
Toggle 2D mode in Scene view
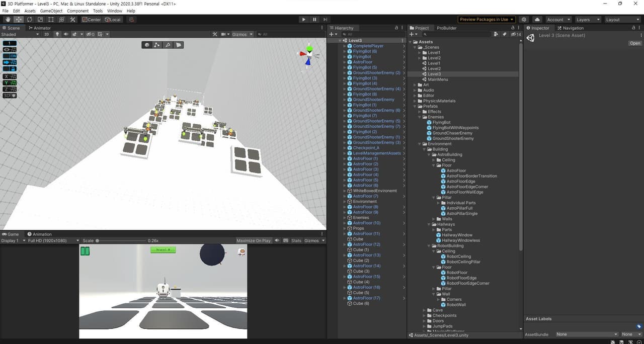[47, 34]
